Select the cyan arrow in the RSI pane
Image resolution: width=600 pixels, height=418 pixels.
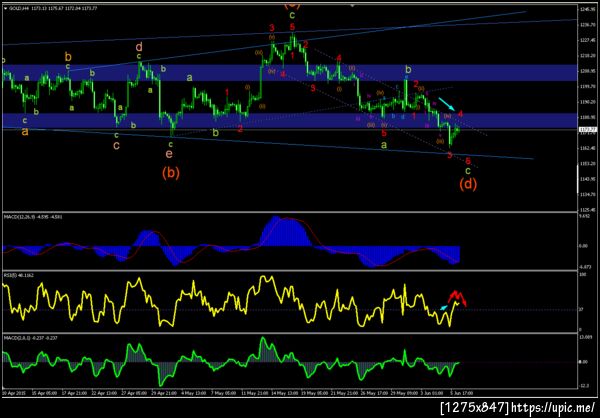coord(443,307)
